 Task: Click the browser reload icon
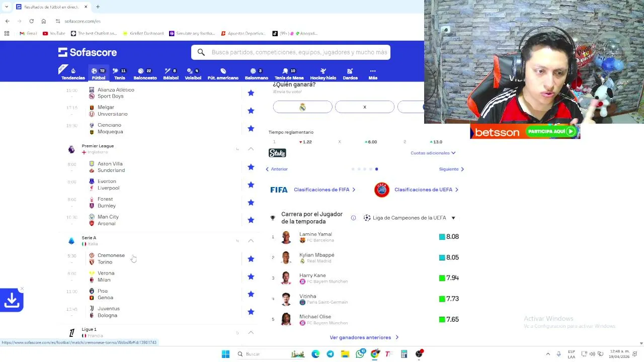tap(31, 21)
